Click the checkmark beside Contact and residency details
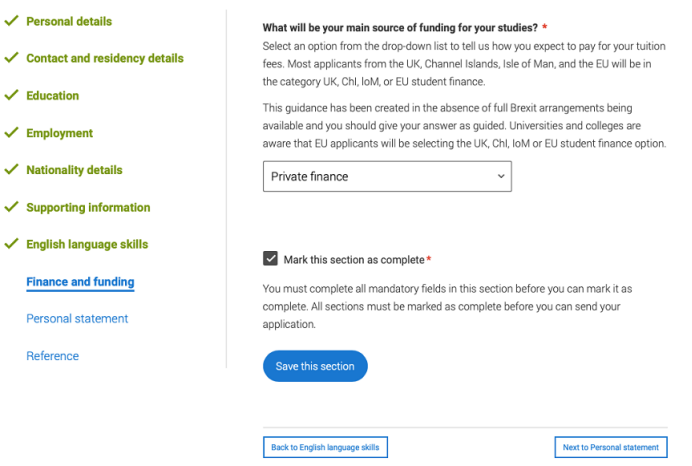692x466 pixels. pos(11,57)
